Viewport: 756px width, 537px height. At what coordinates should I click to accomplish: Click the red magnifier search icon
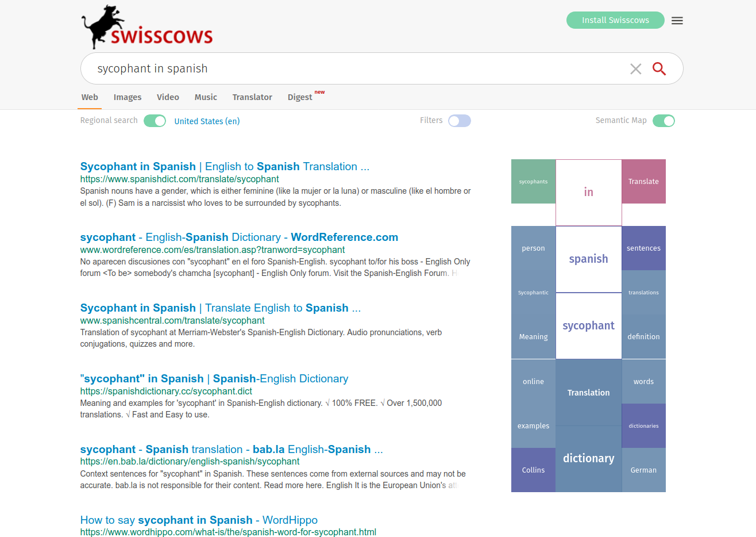tap(659, 68)
